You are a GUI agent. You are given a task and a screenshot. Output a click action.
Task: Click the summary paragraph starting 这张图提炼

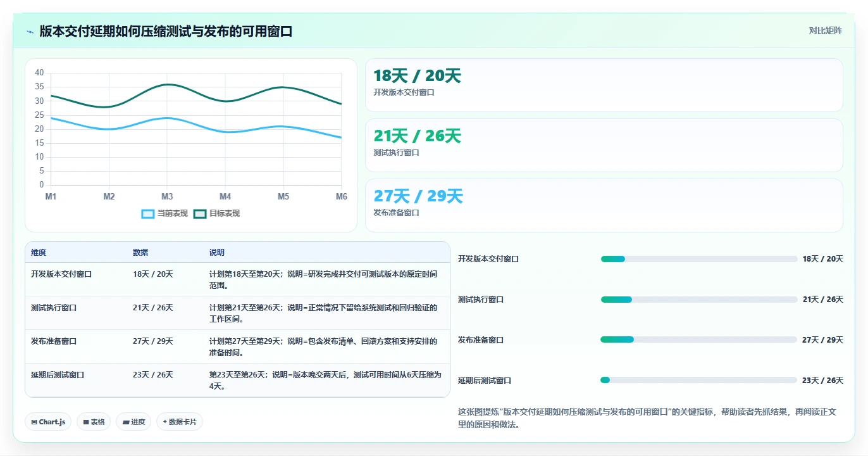pos(647,418)
